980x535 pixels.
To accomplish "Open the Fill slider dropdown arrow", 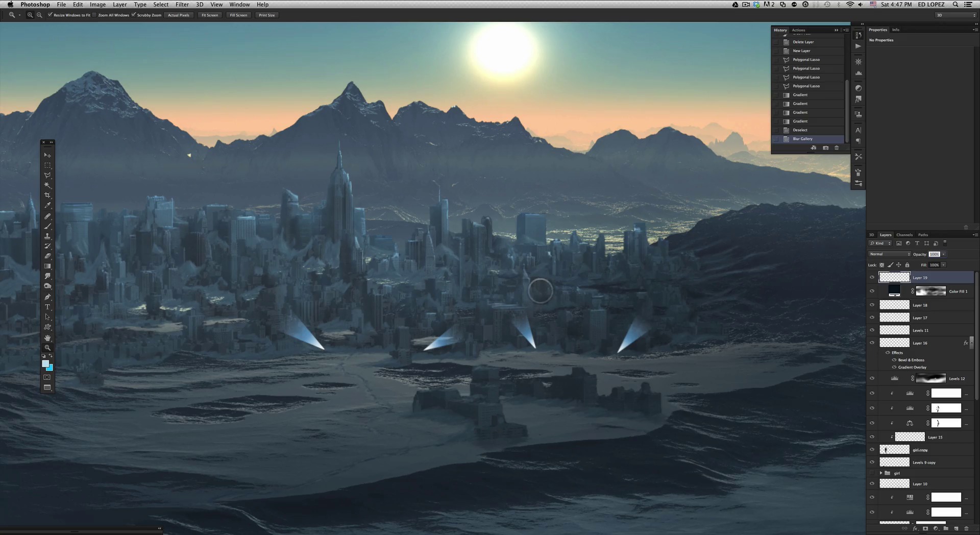I will pos(943,265).
